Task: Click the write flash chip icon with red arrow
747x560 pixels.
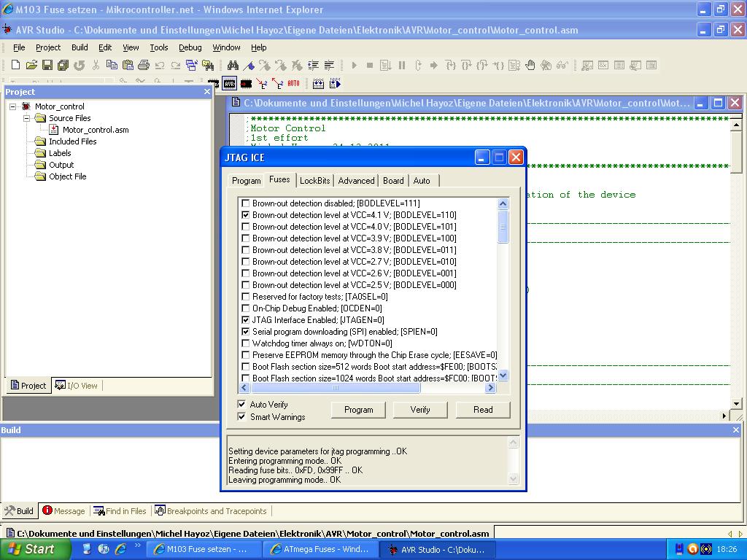Action: pos(246,84)
